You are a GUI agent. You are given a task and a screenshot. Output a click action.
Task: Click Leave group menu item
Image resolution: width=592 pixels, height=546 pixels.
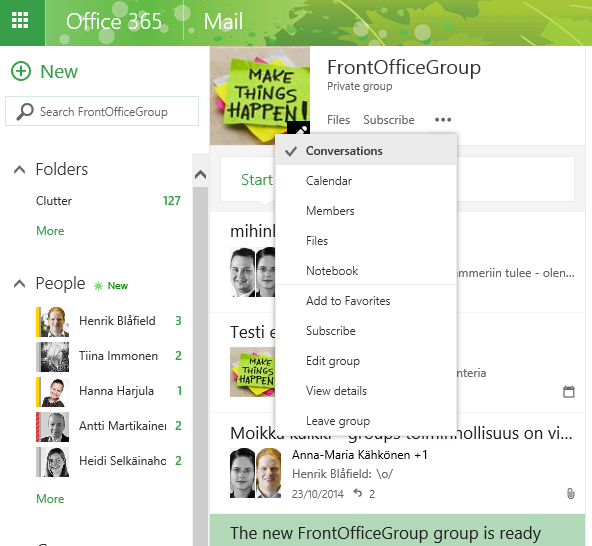pos(366,421)
